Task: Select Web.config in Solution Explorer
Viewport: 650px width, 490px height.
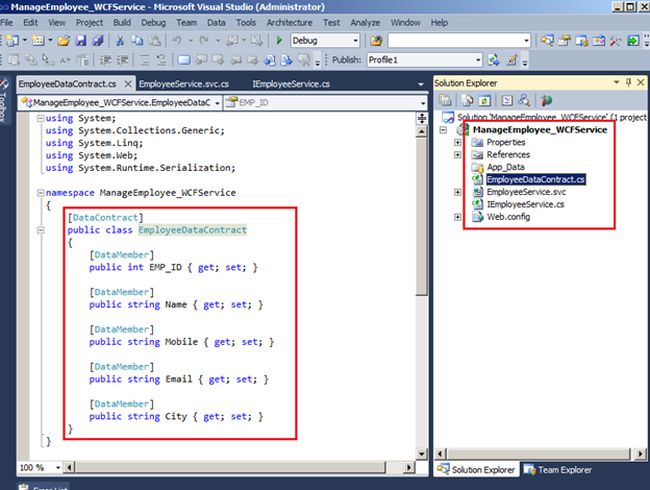Action: pyautogui.click(x=507, y=217)
